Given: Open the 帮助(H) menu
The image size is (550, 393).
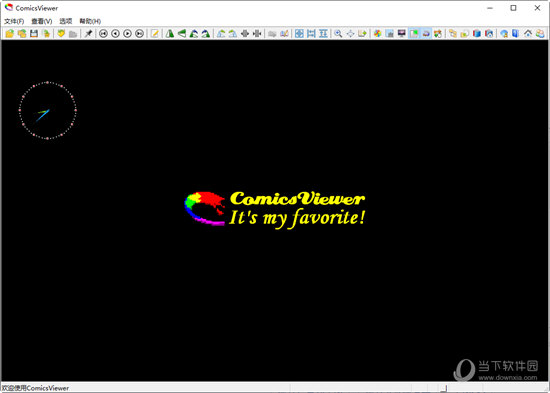Looking at the screenshot, I should tap(90, 21).
